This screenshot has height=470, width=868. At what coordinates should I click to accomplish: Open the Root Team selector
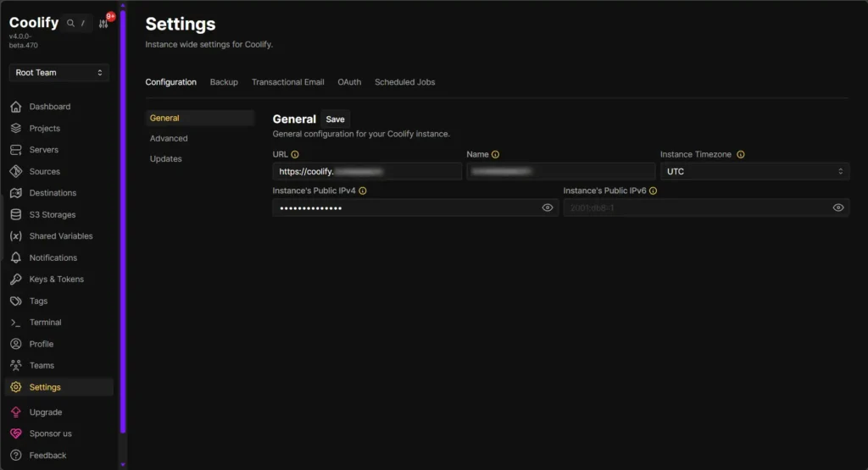coord(58,73)
